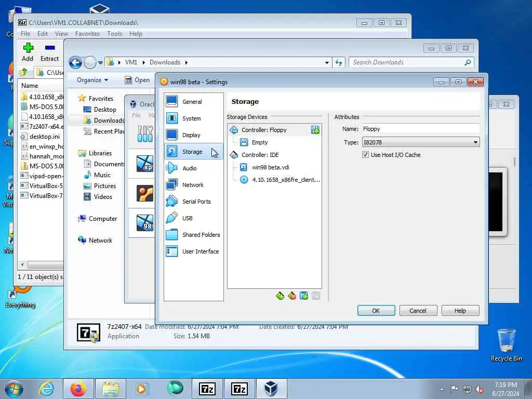
Task: Switch to VirtualBox taskbar icon
Action: coord(271,389)
